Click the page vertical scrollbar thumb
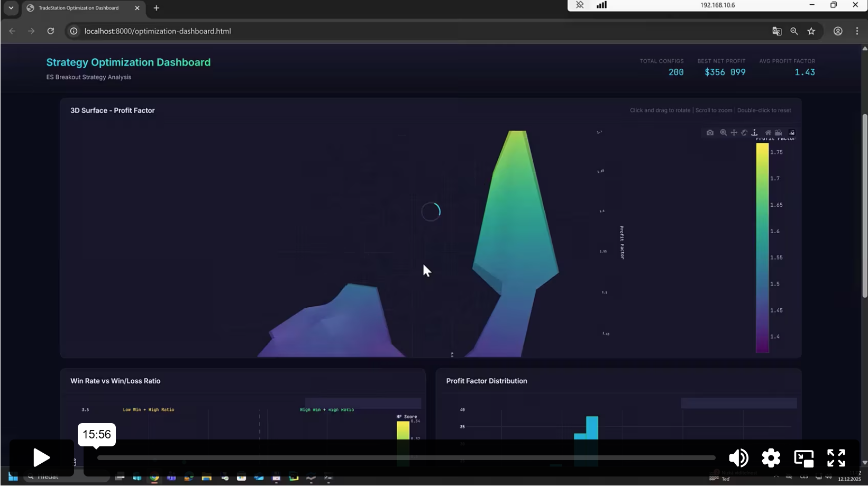The height and width of the screenshot is (486, 868). coord(865,206)
